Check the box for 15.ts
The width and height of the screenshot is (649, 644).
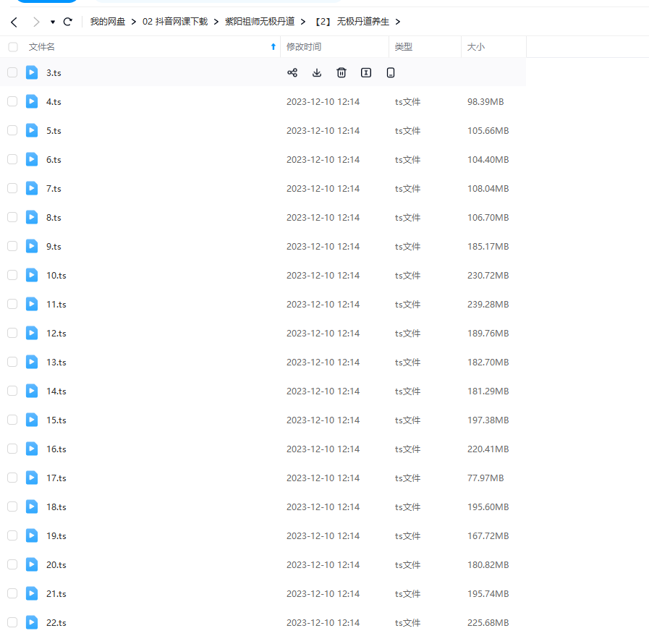click(x=12, y=420)
